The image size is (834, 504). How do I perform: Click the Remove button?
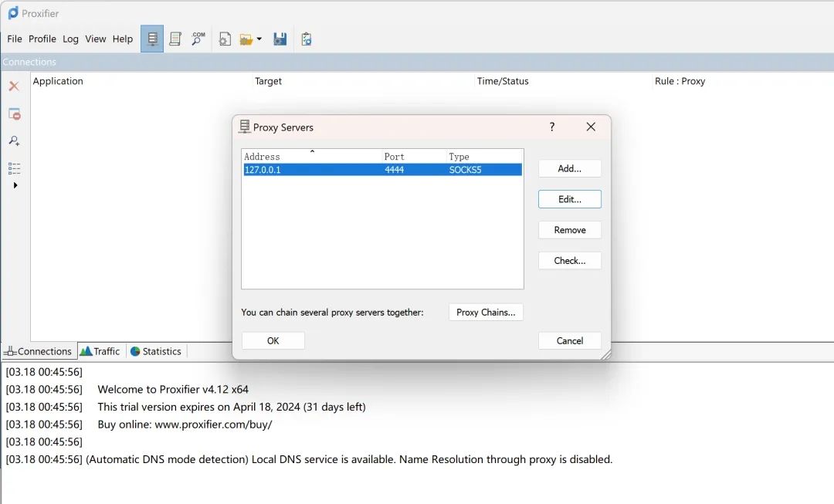coord(570,230)
